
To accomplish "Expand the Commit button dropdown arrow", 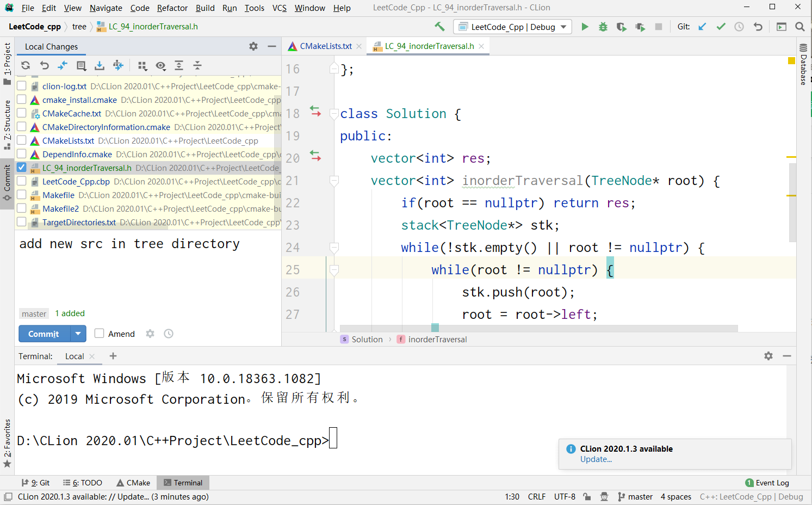I will tap(78, 334).
